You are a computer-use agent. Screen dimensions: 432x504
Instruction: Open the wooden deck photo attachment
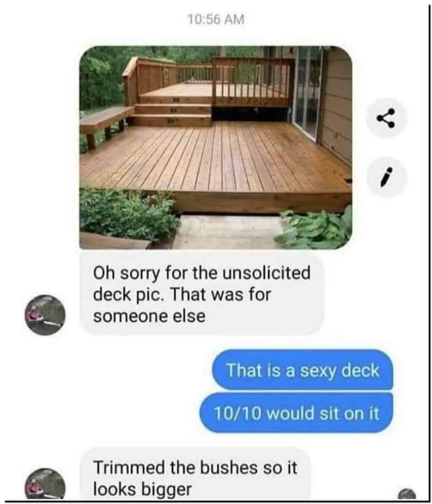pyautogui.click(x=216, y=148)
